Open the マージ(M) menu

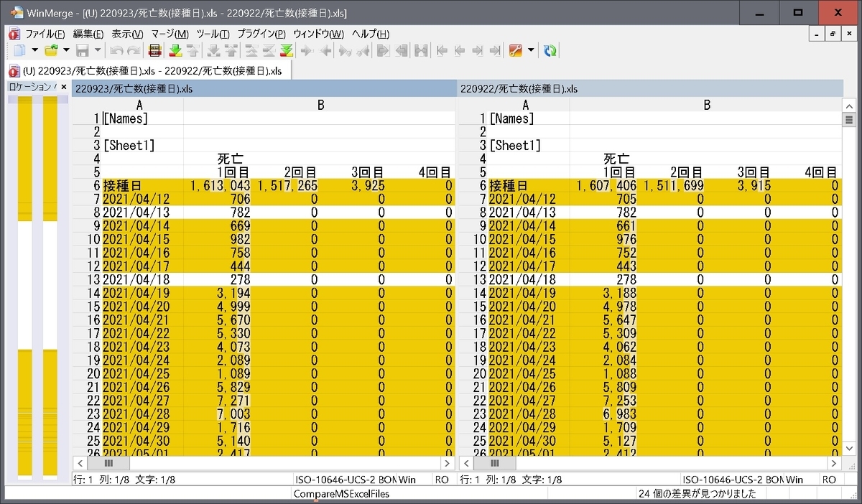(170, 34)
